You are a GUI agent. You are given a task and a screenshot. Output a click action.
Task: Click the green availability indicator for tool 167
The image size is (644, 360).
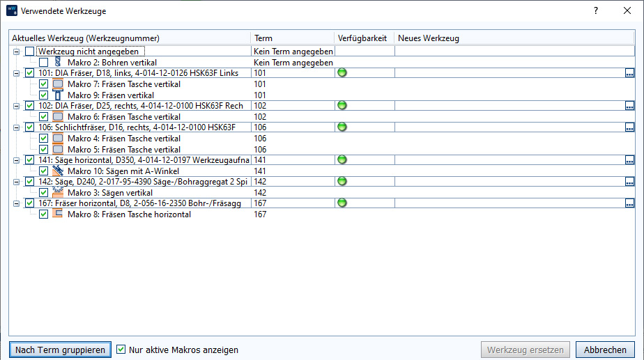342,203
